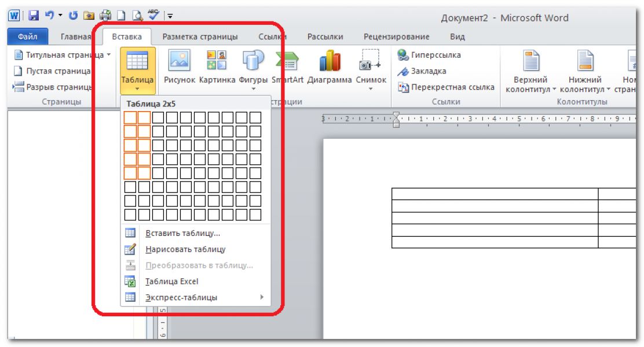The width and height of the screenshot is (644, 347).
Task: Switch to the Разметка страницы tab
Action: click(200, 36)
